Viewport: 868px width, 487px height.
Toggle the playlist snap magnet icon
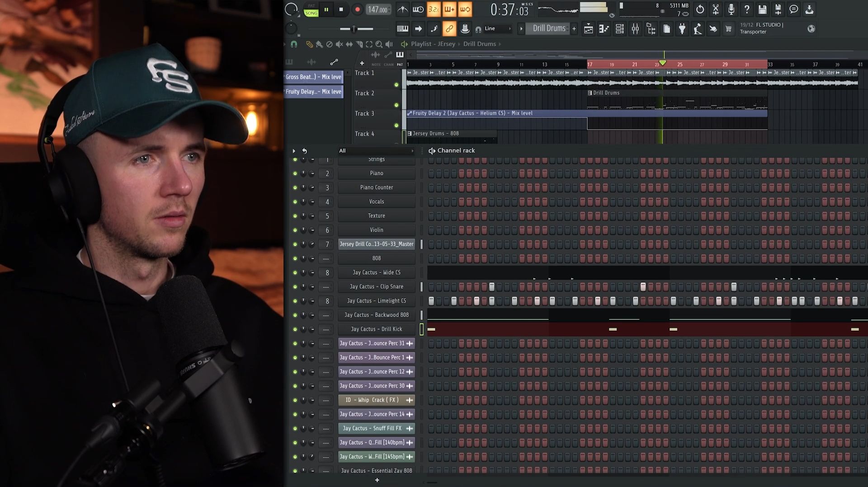click(x=294, y=44)
